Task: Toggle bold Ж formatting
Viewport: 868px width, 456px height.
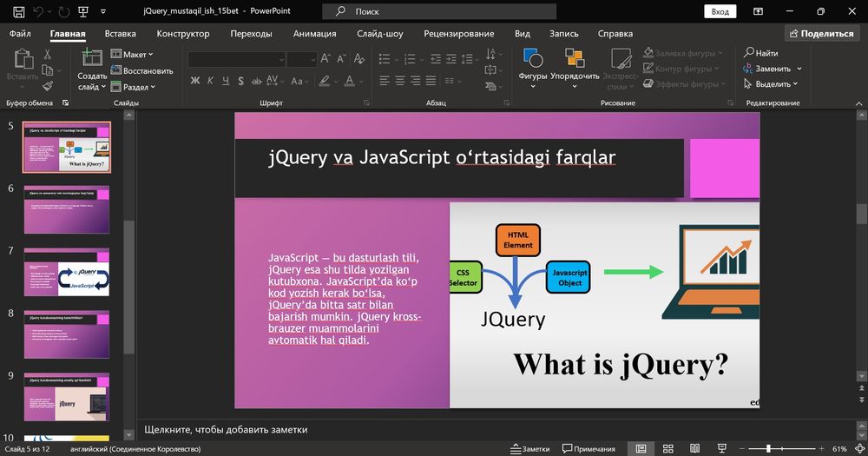Action: click(x=194, y=81)
